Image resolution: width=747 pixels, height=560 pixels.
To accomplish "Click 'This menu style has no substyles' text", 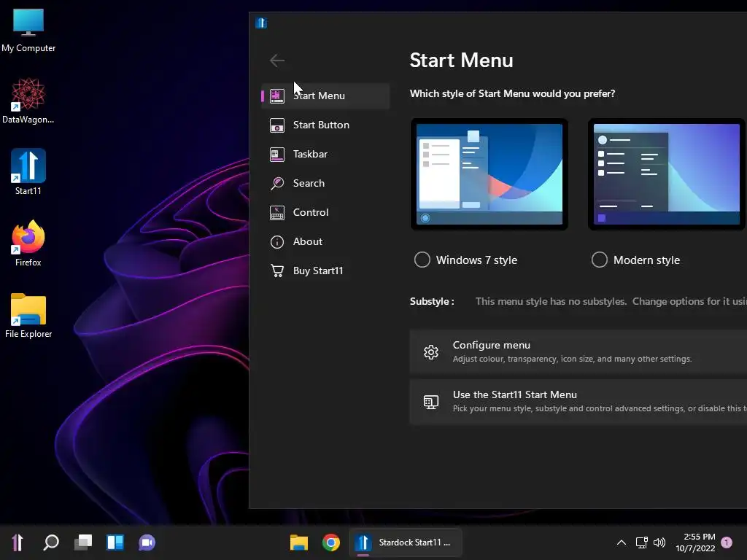I will pyautogui.click(x=551, y=301).
